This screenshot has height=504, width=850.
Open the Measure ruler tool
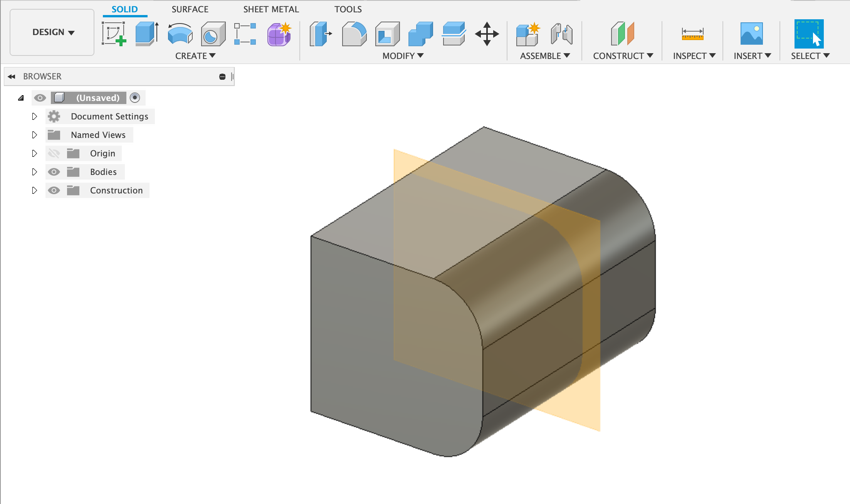click(692, 34)
